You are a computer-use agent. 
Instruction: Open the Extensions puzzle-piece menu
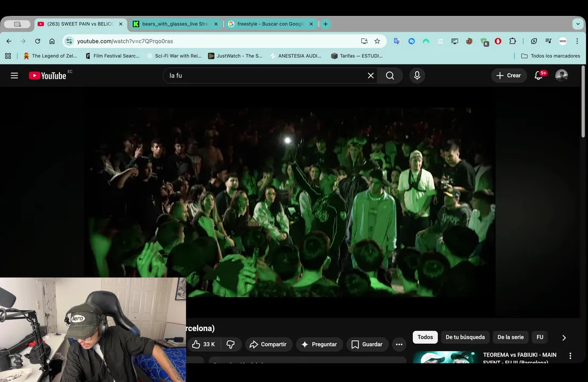click(x=513, y=41)
